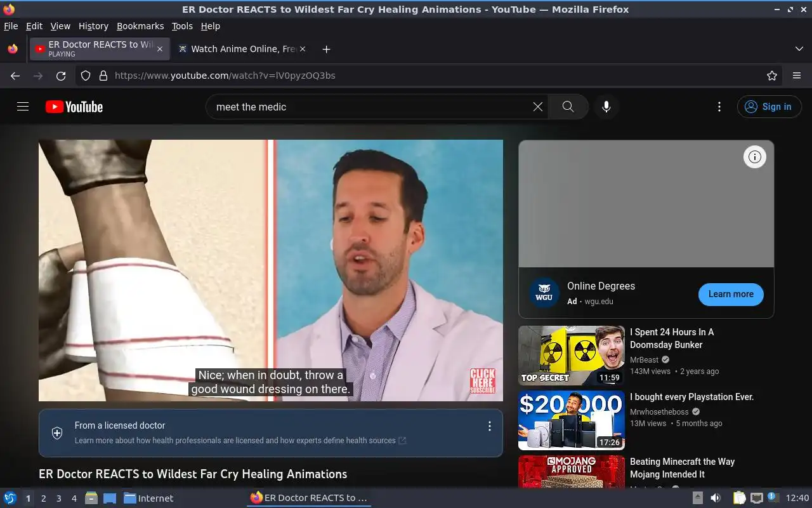Viewport: 812px width, 508px height.
Task: Switch to workspace 2
Action: 43,498
